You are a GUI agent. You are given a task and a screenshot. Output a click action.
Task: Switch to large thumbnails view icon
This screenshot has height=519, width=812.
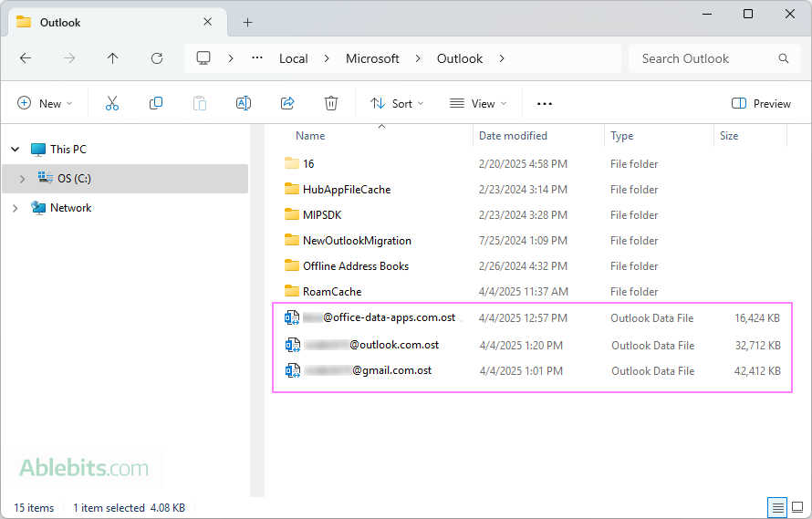click(x=798, y=508)
